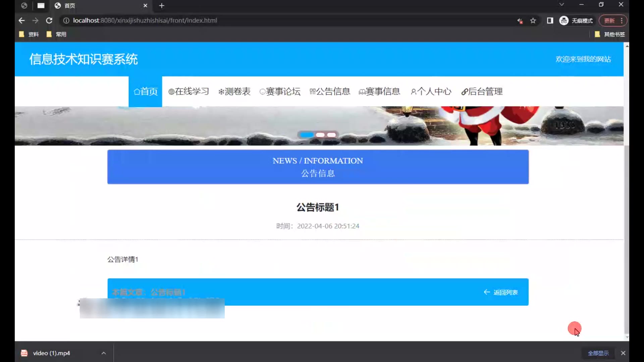This screenshot has width=644, height=362.
Task: Click 全部显示 in the downloads bar
Action: point(598,353)
